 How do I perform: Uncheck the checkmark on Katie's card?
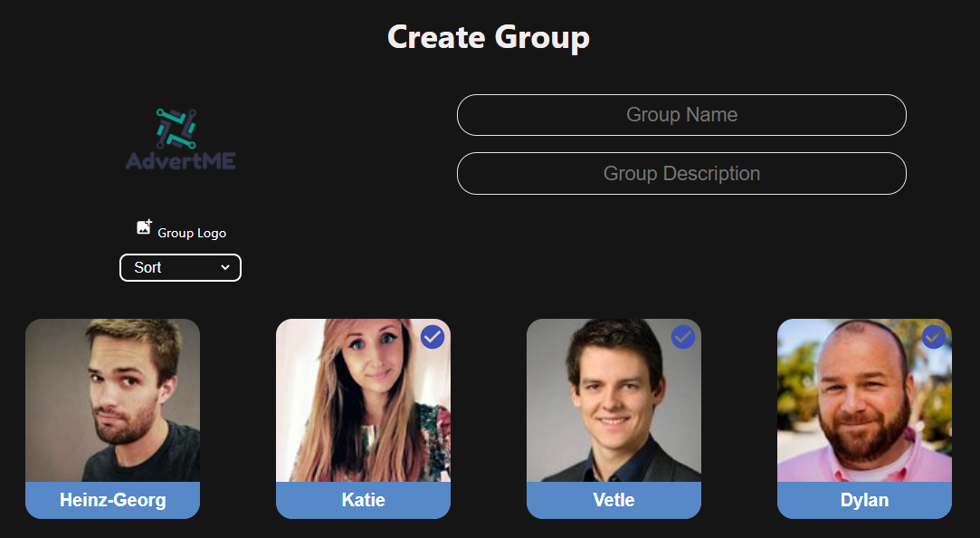coord(433,337)
